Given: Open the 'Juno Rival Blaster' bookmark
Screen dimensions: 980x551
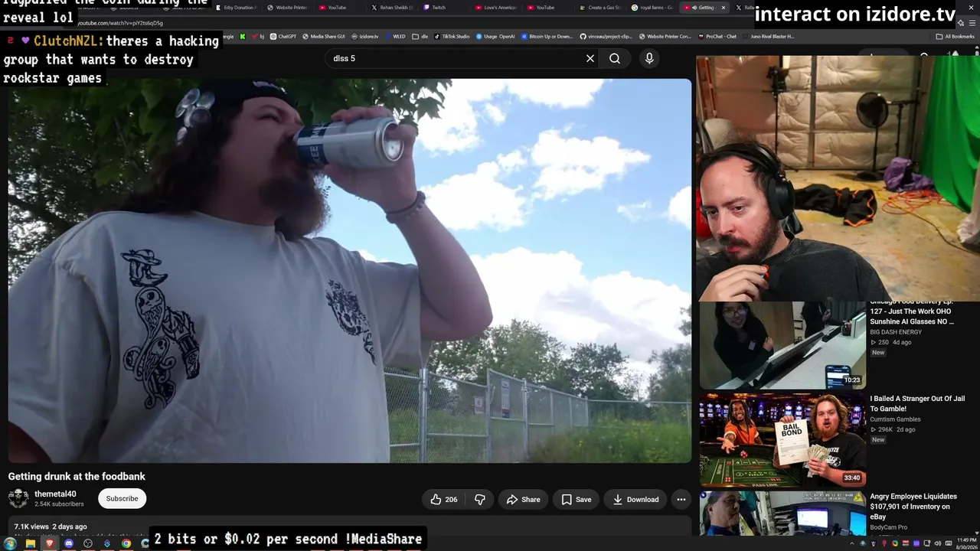Looking at the screenshot, I should [x=769, y=36].
